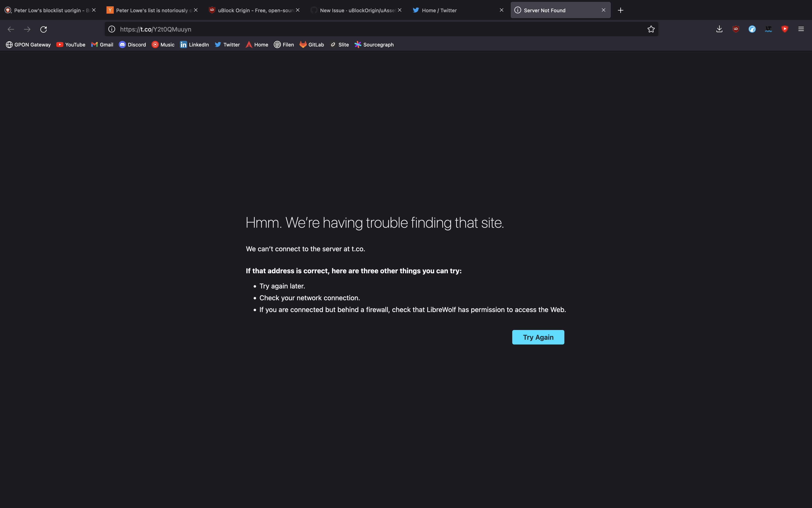Open the YouTube bookmark
Image resolution: width=812 pixels, height=508 pixels.
point(71,45)
